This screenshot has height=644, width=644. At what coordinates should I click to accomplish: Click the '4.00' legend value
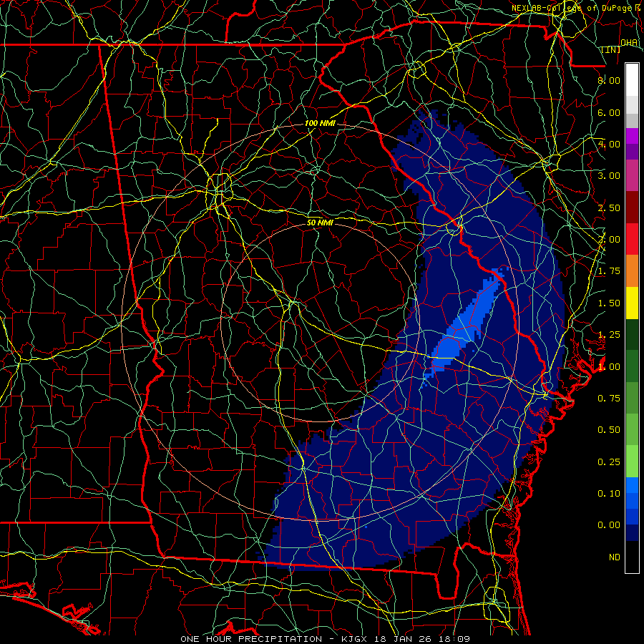[609, 144]
